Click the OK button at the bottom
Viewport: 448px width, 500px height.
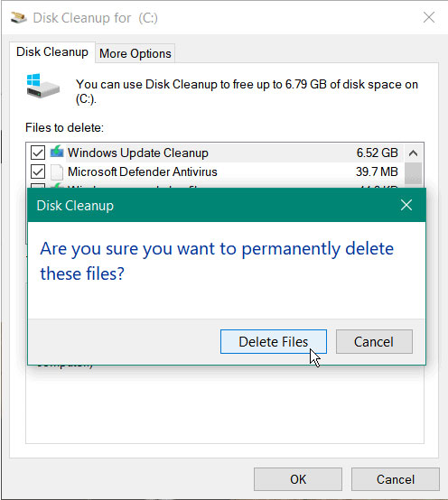(298, 479)
